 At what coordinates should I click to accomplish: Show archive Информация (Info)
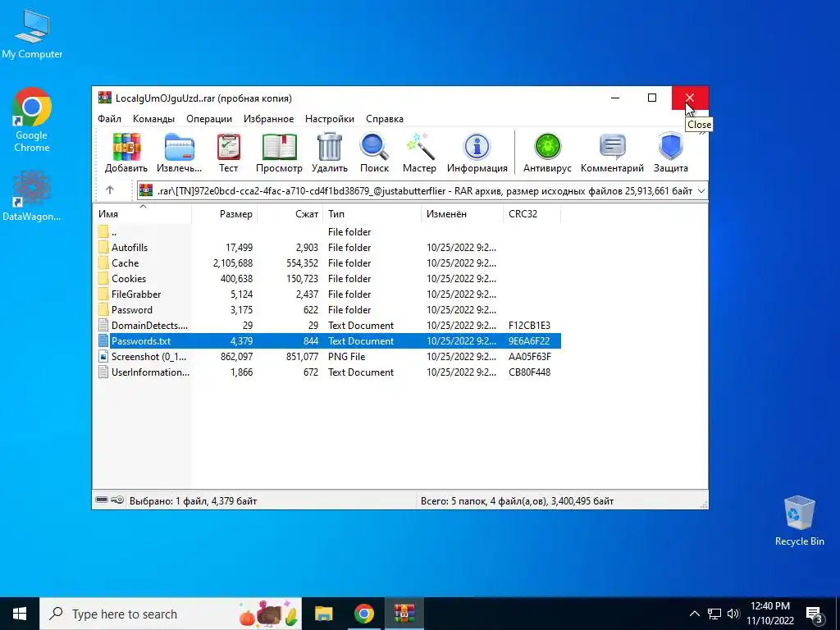coord(477,153)
